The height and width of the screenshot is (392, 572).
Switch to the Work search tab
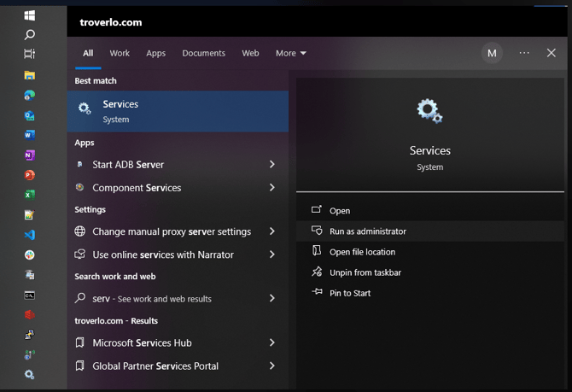pos(120,53)
